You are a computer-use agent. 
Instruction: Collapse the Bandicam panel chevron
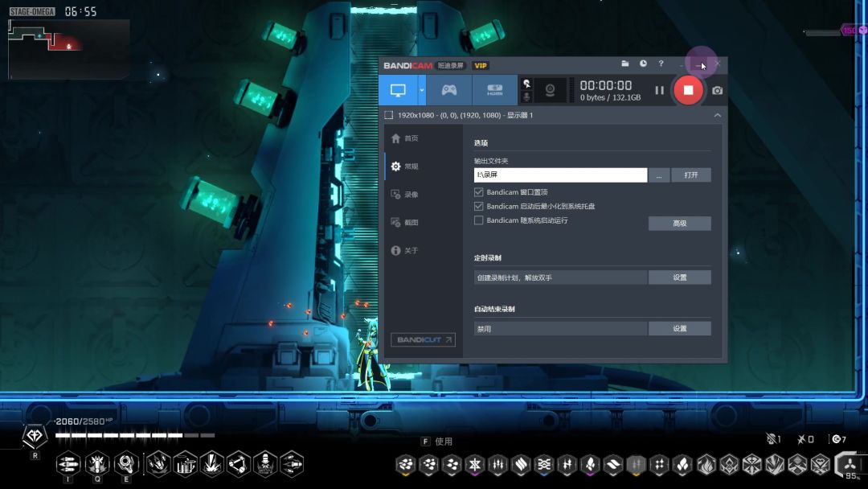tap(717, 115)
